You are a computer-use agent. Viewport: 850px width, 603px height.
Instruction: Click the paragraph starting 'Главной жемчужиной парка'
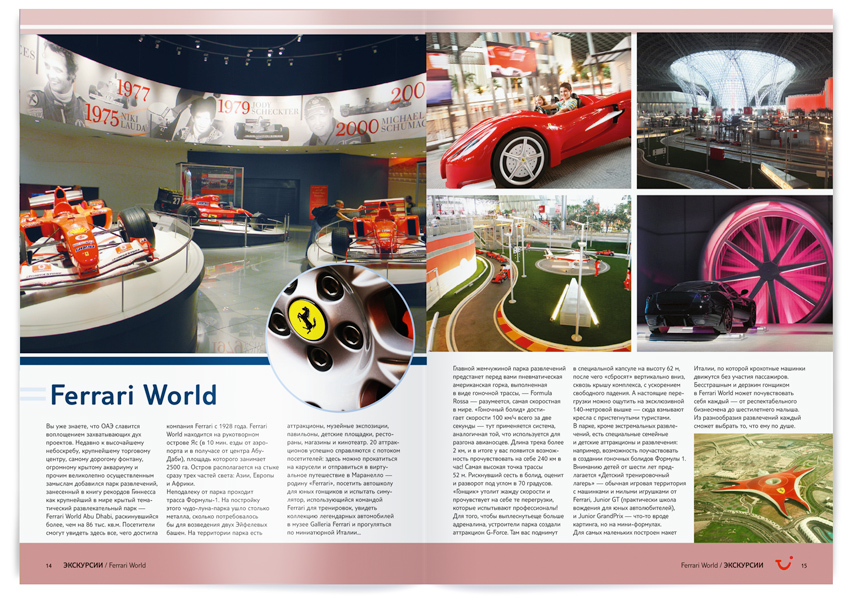point(509,451)
